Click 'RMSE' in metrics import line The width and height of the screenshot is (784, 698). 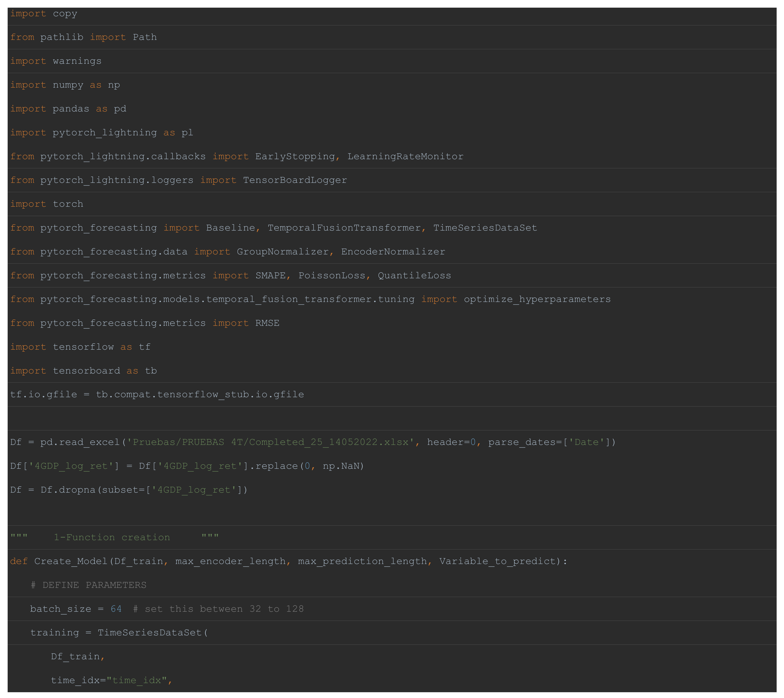(x=267, y=323)
